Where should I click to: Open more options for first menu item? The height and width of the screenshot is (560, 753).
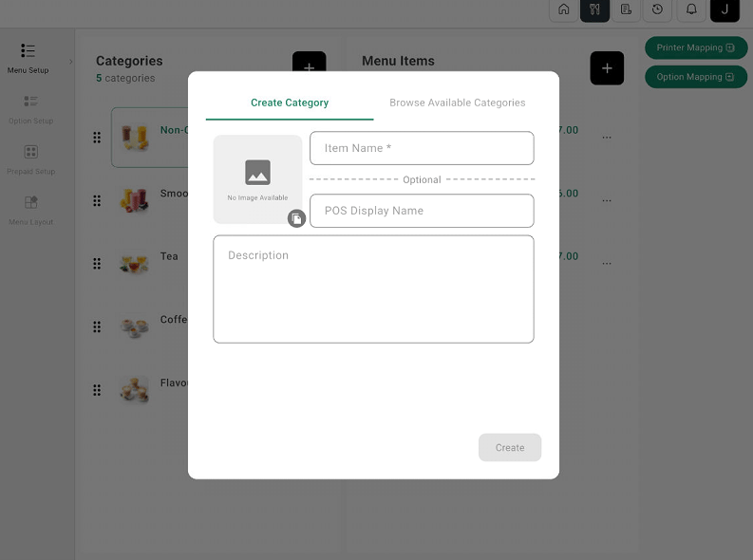coord(607,138)
